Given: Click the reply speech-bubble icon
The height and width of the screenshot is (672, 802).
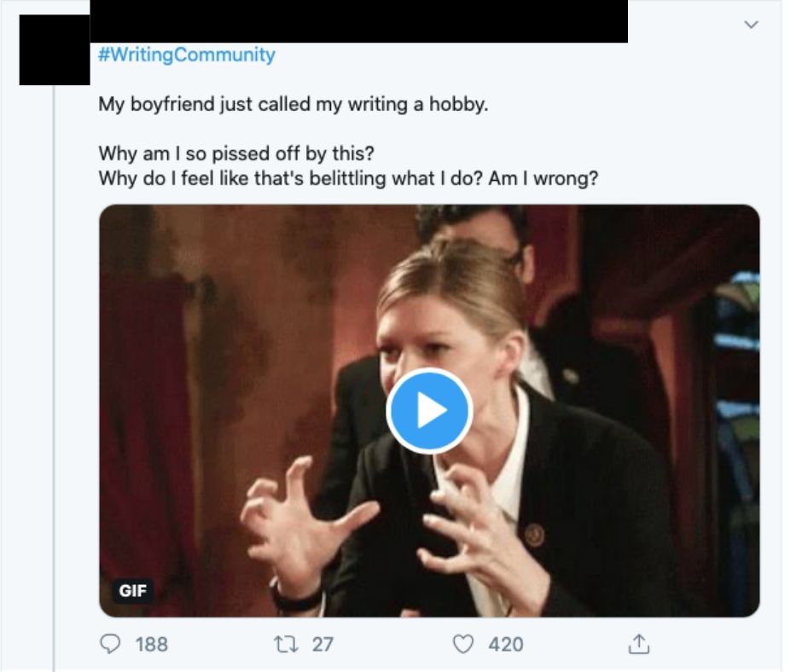Looking at the screenshot, I should [111, 644].
